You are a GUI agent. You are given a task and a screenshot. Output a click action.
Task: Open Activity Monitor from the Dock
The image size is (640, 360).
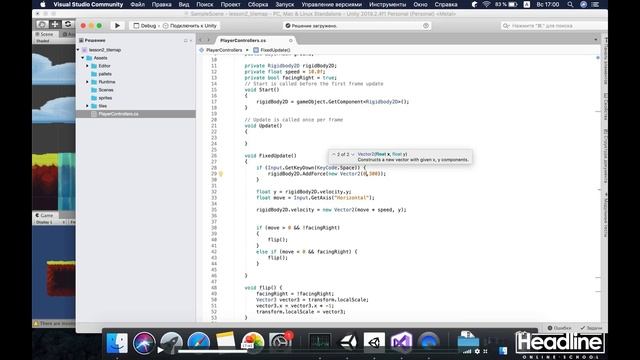(320, 342)
